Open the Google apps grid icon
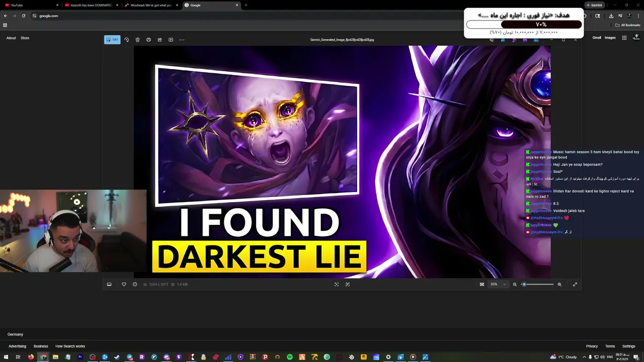Image resolution: width=644 pixels, height=362 pixels. point(624,38)
